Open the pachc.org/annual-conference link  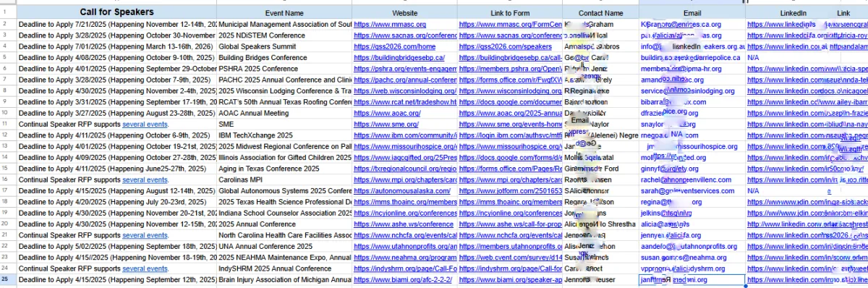click(x=405, y=80)
